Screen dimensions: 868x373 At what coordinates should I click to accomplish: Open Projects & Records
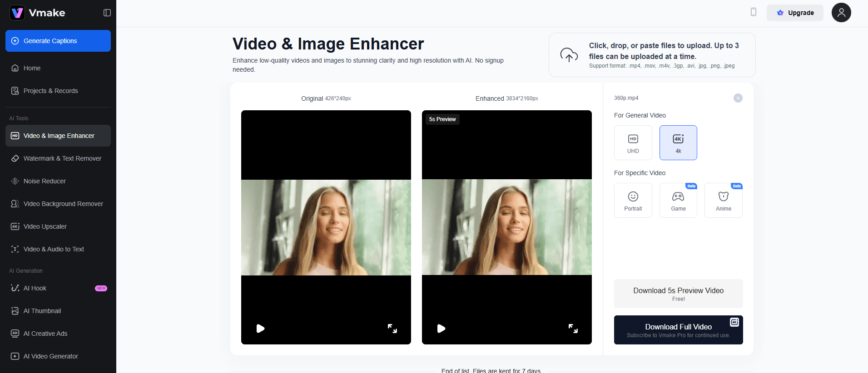[58, 91]
